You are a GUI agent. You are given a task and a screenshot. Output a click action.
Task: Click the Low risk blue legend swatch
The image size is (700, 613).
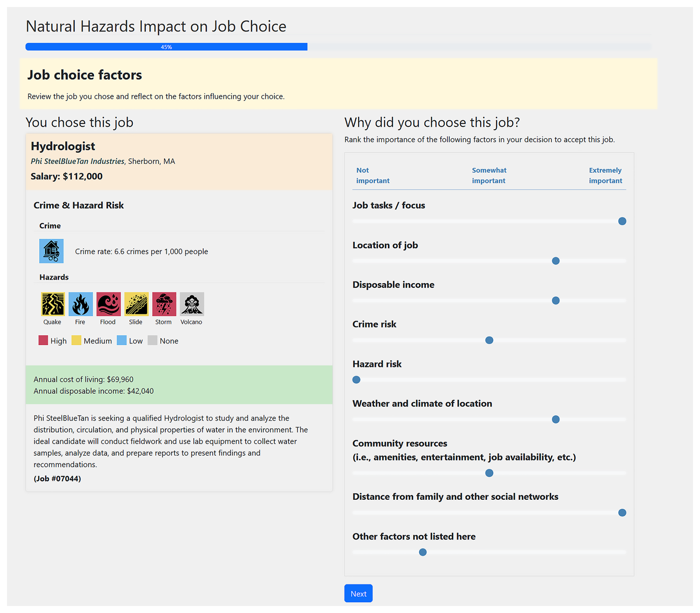click(121, 340)
